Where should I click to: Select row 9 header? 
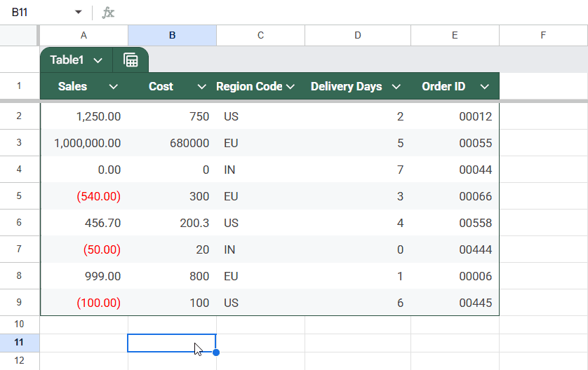pos(19,302)
